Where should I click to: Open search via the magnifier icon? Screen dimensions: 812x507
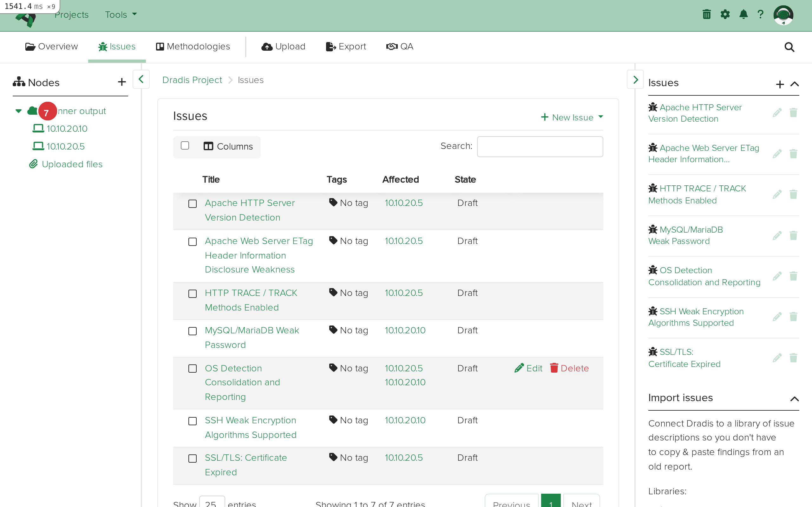(x=789, y=47)
